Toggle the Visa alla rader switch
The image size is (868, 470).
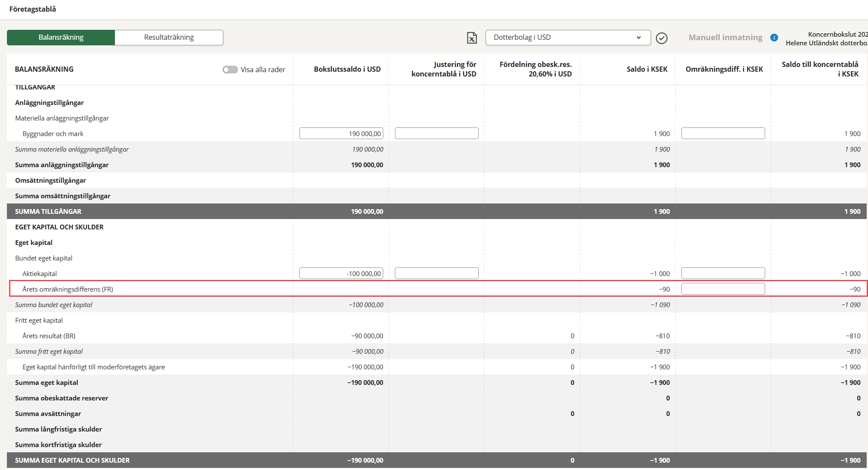(x=230, y=70)
